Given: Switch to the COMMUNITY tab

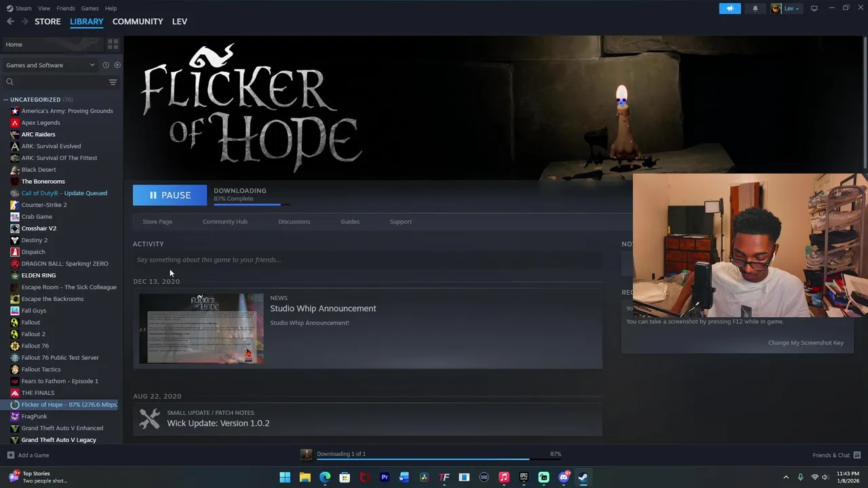Looking at the screenshot, I should click(138, 22).
